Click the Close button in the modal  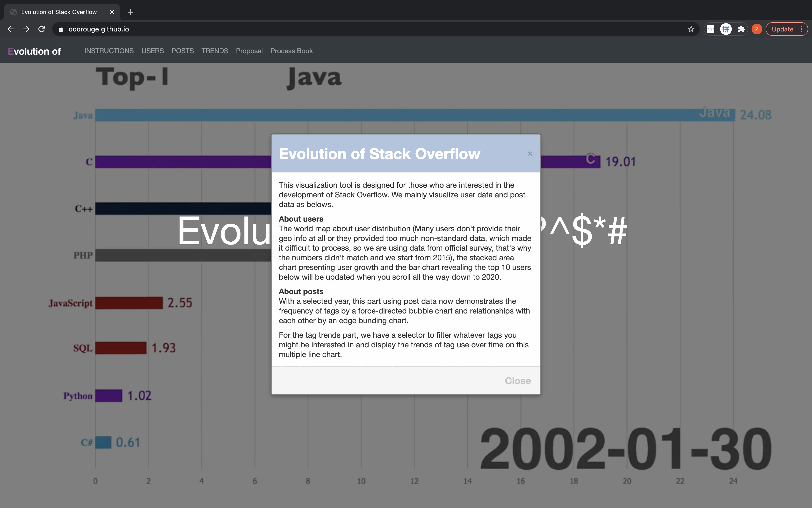click(x=518, y=381)
